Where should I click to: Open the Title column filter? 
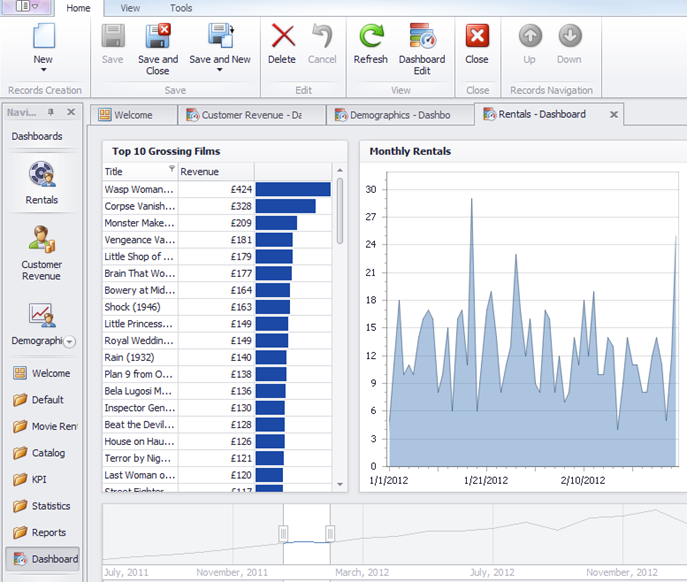171,169
